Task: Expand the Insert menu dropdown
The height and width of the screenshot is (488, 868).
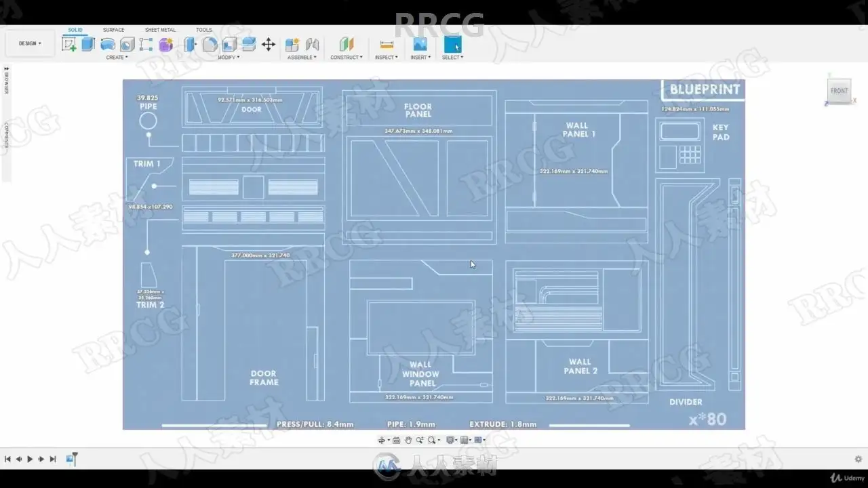Action: pyautogui.click(x=420, y=58)
